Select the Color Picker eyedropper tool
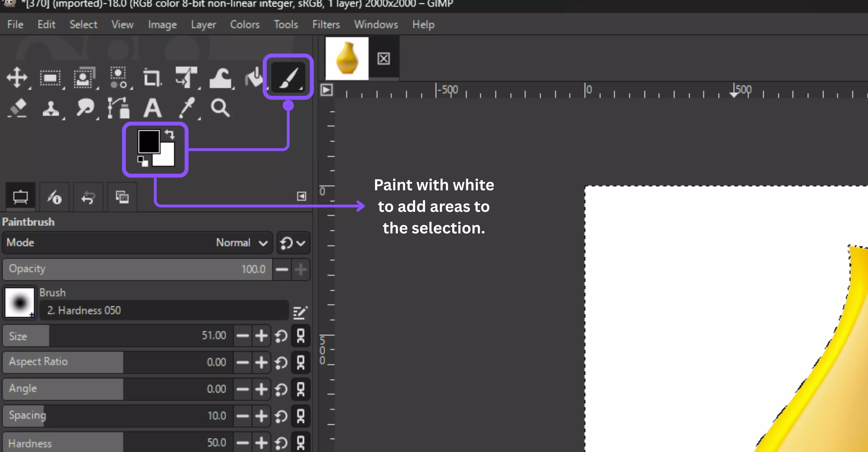Screen dimensions: 868x452 (187, 108)
